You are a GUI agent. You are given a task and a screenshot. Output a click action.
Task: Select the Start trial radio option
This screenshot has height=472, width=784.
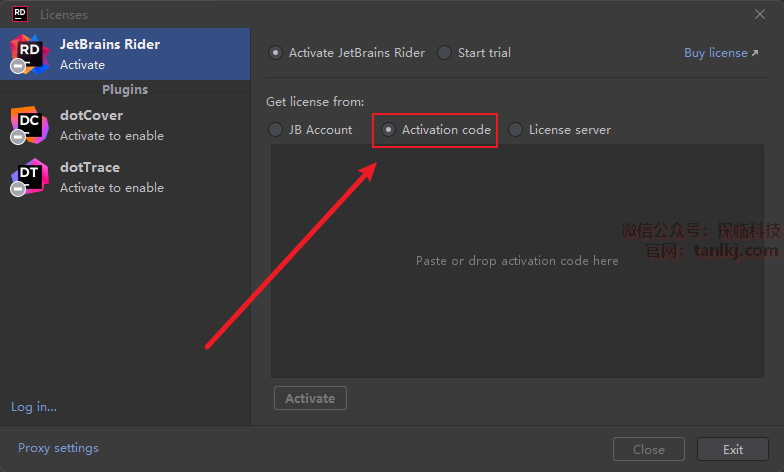(445, 53)
